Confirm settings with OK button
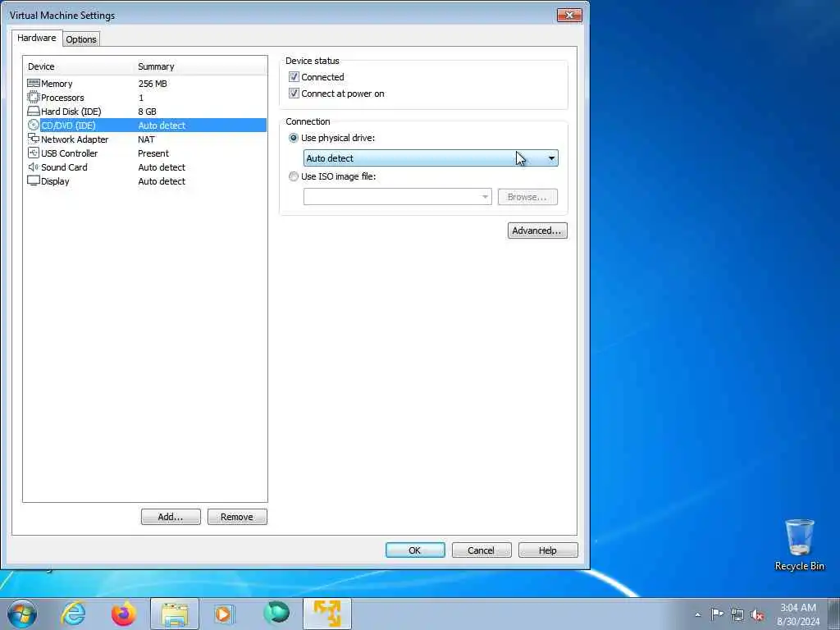 click(415, 550)
